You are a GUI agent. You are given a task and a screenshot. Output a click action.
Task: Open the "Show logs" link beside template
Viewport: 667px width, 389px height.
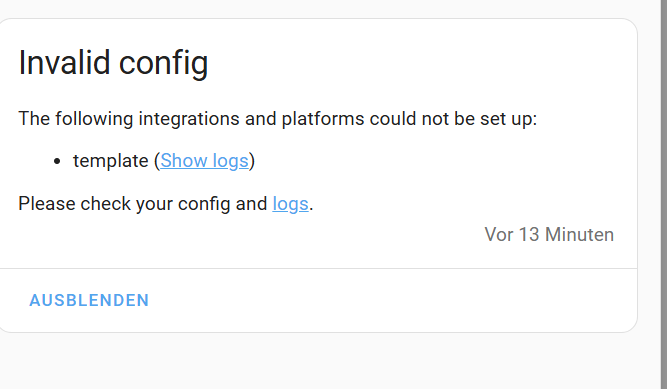[x=204, y=161]
